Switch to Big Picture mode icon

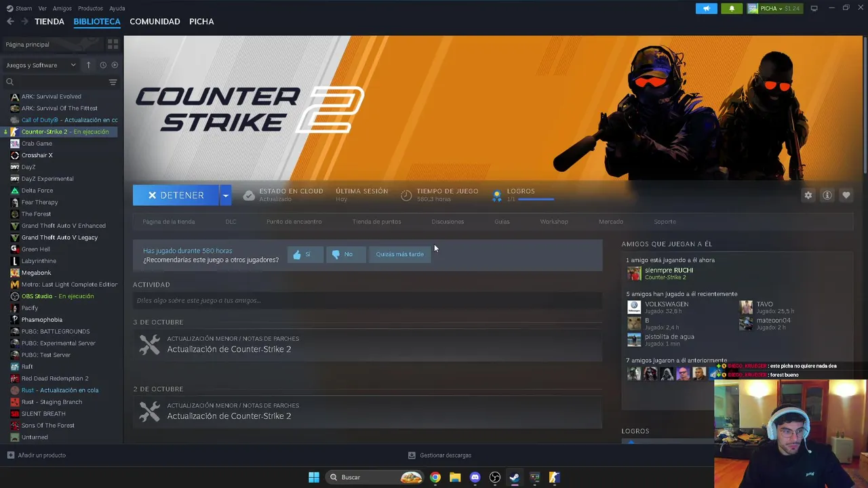pos(814,8)
